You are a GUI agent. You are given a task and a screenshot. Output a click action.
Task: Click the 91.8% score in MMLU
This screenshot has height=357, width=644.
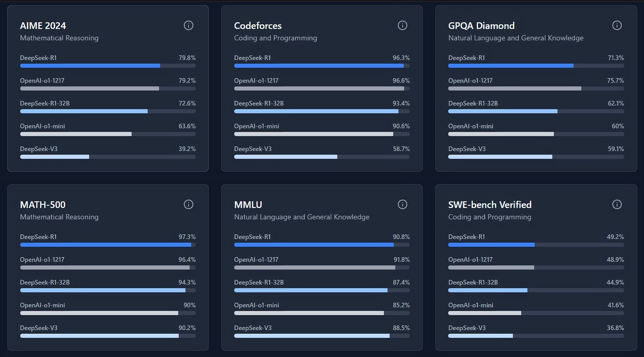click(x=402, y=259)
